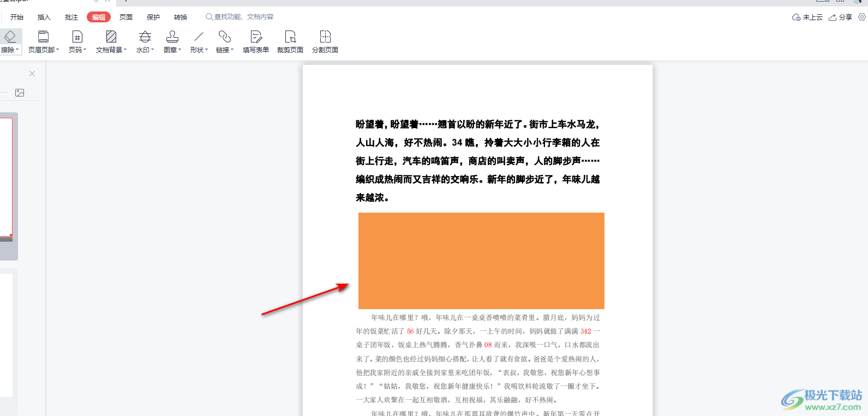
Task: Select the orange rectangle in the document
Action: [x=481, y=261]
